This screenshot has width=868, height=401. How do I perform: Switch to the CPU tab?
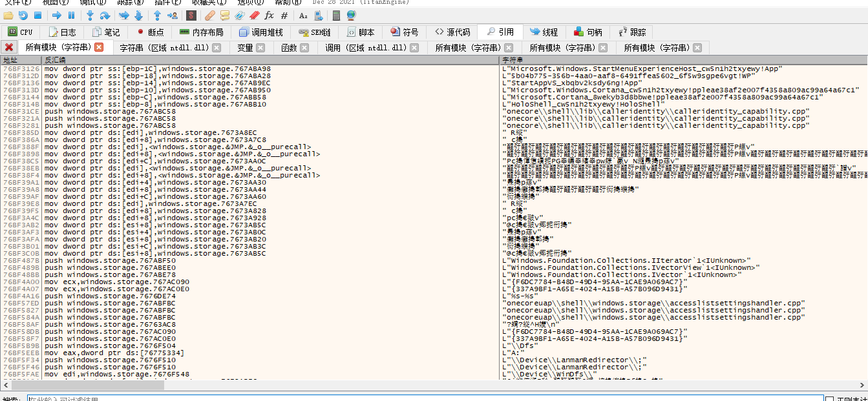(x=20, y=32)
